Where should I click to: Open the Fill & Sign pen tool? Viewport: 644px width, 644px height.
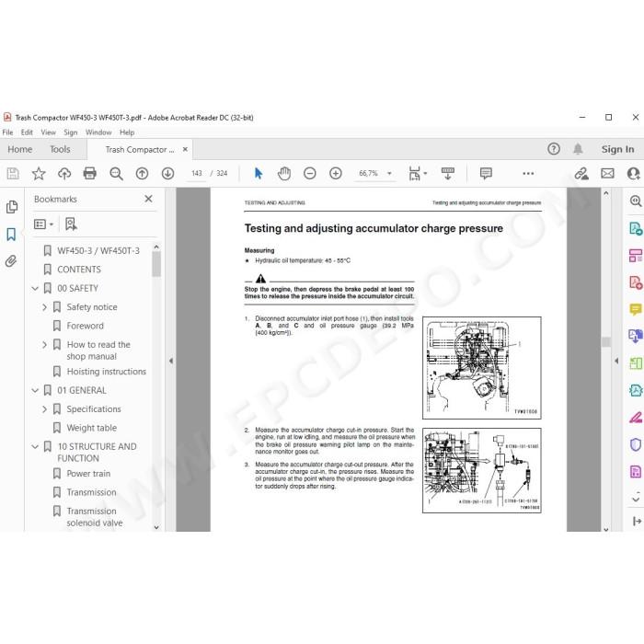(x=636, y=418)
